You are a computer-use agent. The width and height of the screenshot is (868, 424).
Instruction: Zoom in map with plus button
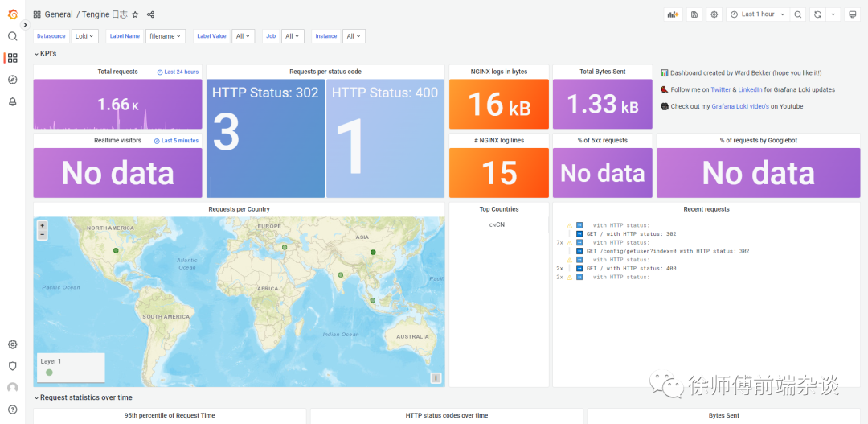point(42,225)
